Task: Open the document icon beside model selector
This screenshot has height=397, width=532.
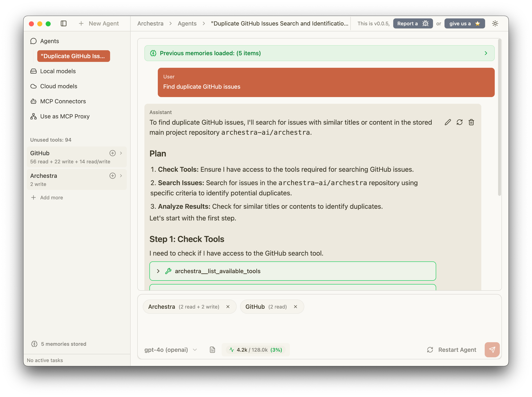Action: point(212,350)
